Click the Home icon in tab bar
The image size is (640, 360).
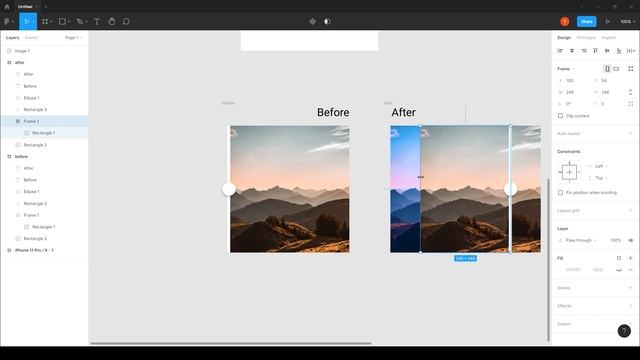7,7
